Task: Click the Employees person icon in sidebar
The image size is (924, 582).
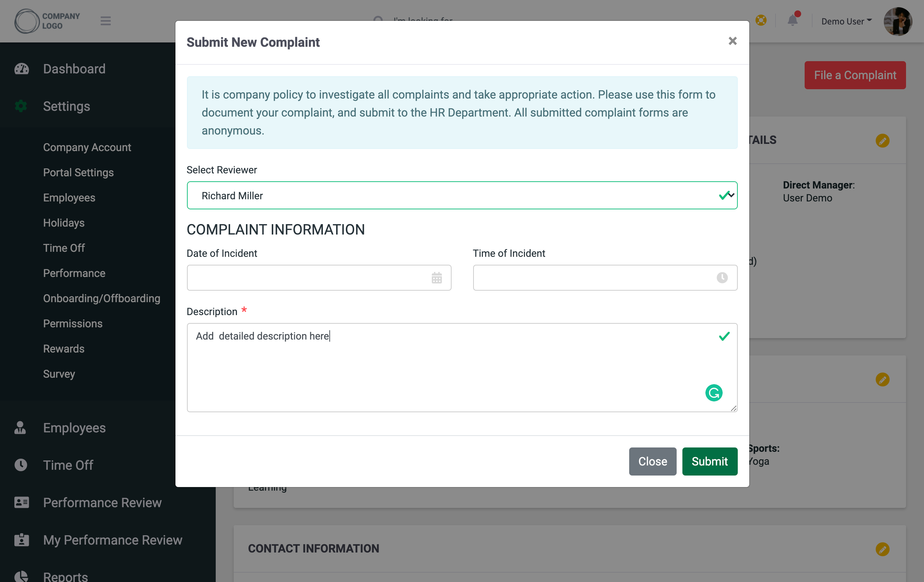Action: click(x=20, y=428)
